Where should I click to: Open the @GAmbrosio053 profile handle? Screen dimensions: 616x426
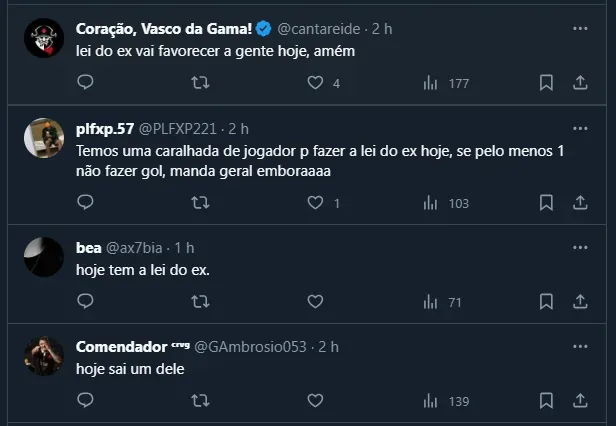click(x=252, y=347)
